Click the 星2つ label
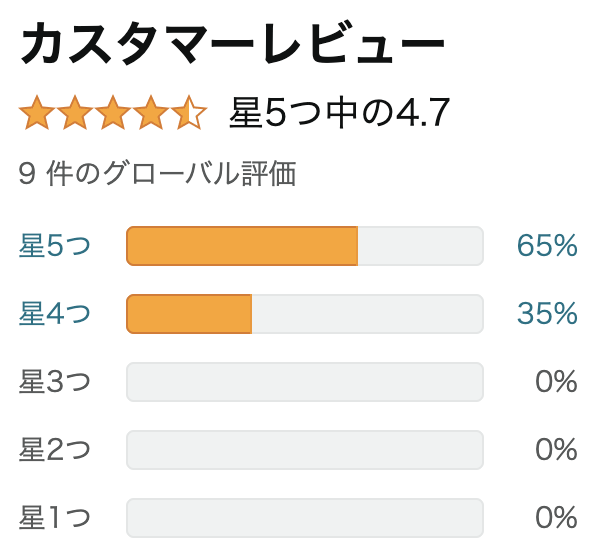 [55, 450]
